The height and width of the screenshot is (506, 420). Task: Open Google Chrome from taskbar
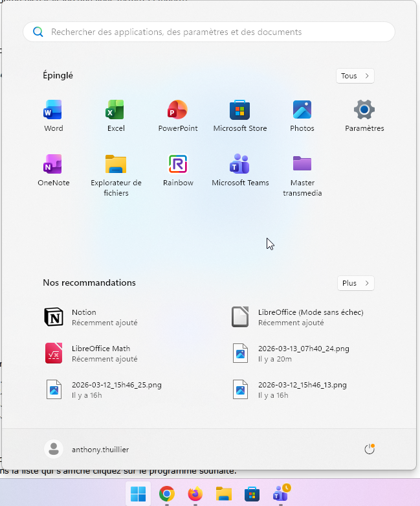click(167, 494)
